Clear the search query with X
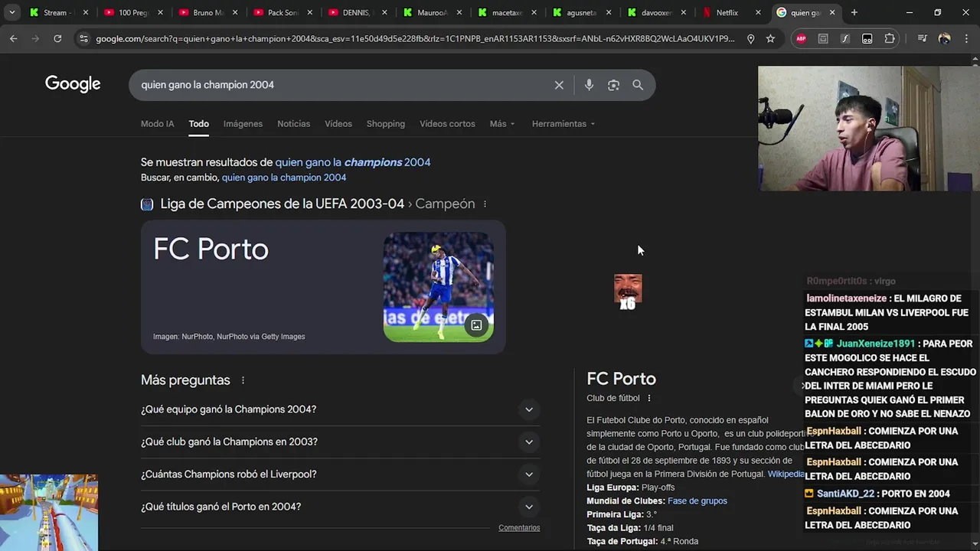 pos(559,85)
